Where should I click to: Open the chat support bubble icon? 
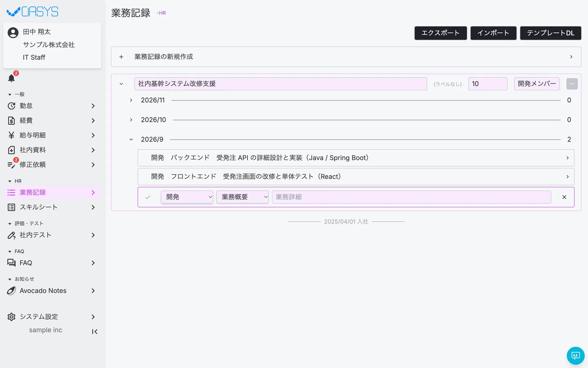click(x=576, y=356)
